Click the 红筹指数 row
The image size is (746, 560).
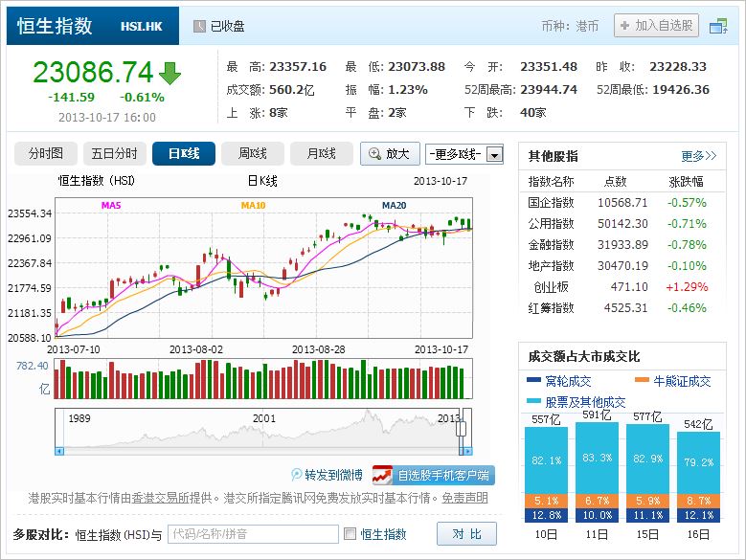point(622,307)
